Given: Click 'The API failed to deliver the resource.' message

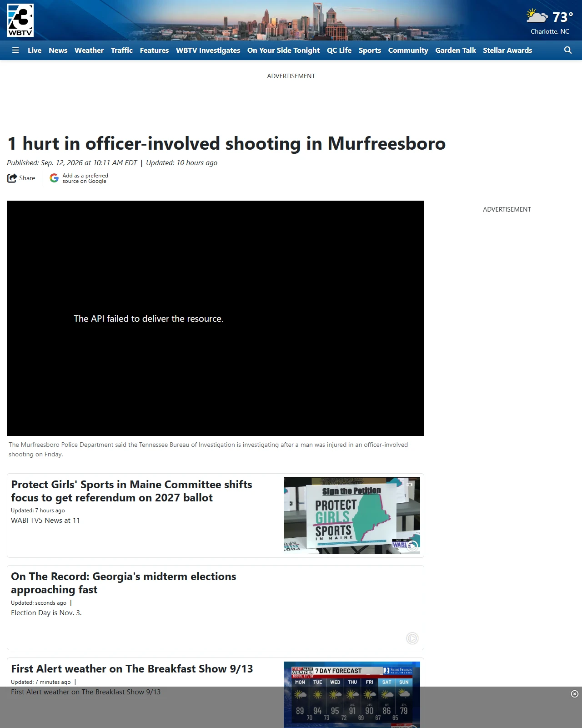Looking at the screenshot, I should coord(149,318).
